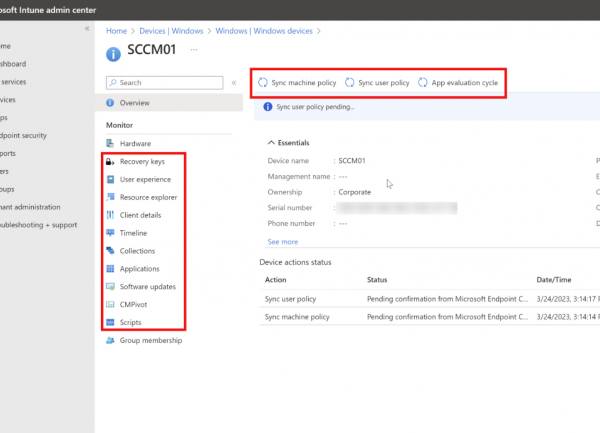The image size is (600, 433).
Task: Click the Software updates icon
Action: (110, 286)
